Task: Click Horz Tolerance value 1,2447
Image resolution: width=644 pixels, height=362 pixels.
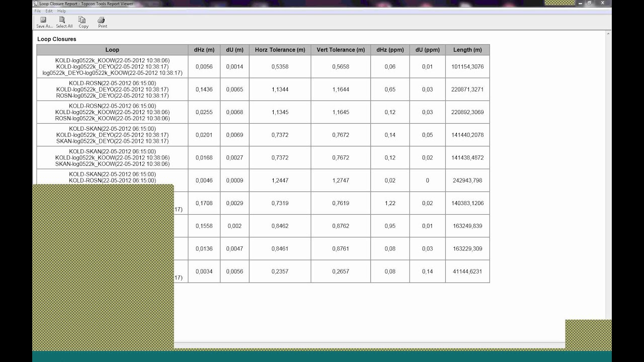Action: coord(280,180)
